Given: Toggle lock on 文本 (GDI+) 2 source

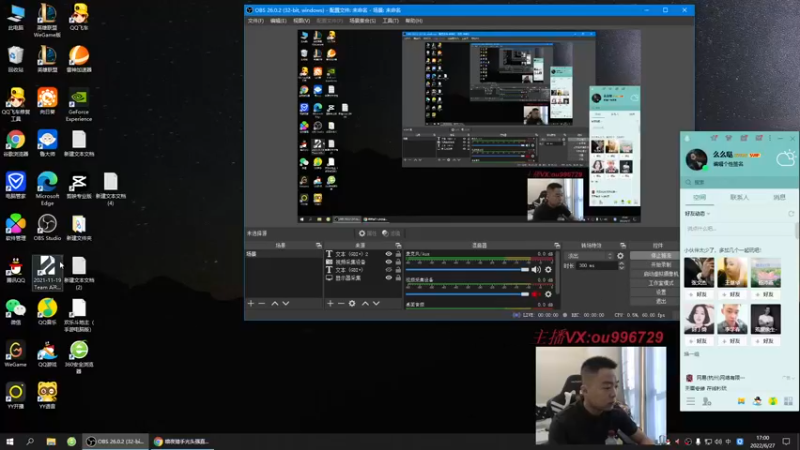Looking at the screenshot, I should 398,254.
